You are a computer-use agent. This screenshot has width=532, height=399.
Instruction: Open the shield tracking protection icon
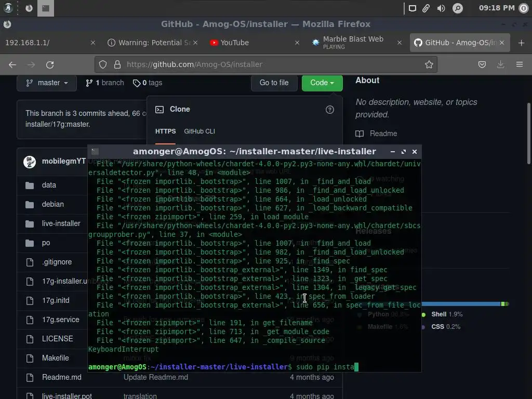pyautogui.click(x=103, y=64)
